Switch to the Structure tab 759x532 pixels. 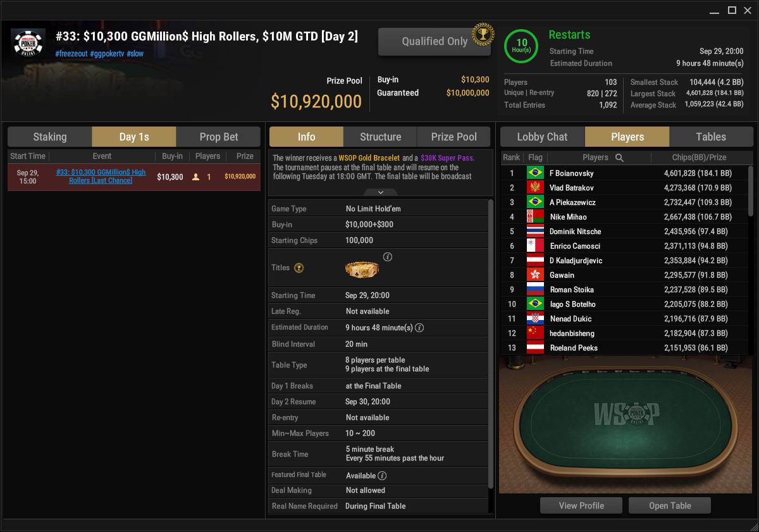(380, 137)
